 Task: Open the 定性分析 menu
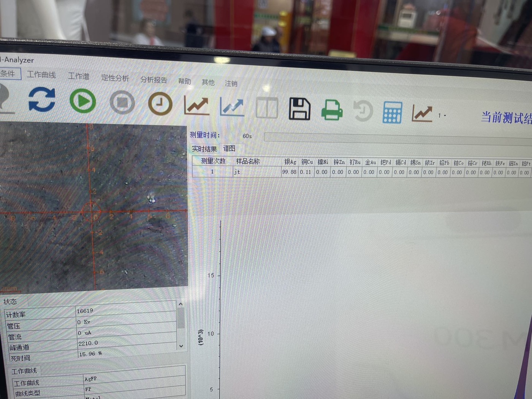click(x=115, y=78)
